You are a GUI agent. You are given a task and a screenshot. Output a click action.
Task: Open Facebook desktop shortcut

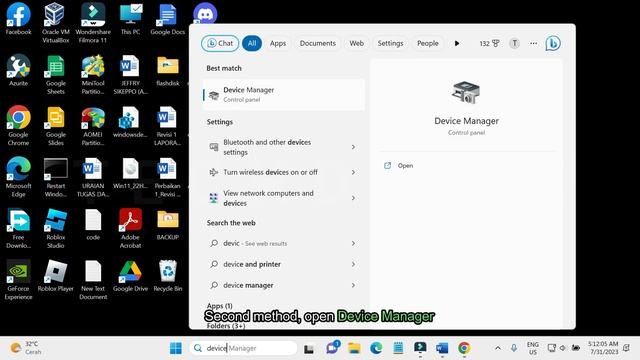click(x=18, y=19)
